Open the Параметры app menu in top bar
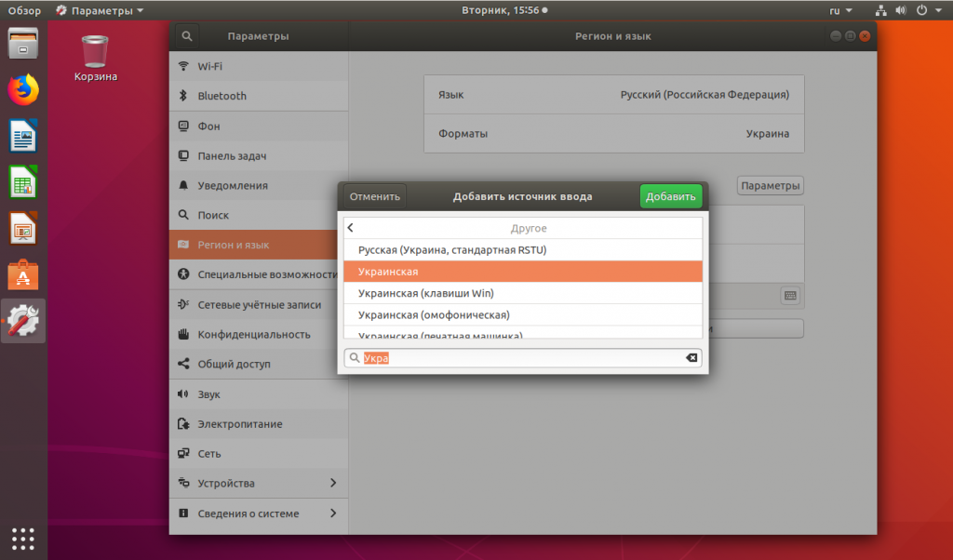953x560 pixels. click(100, 10)
